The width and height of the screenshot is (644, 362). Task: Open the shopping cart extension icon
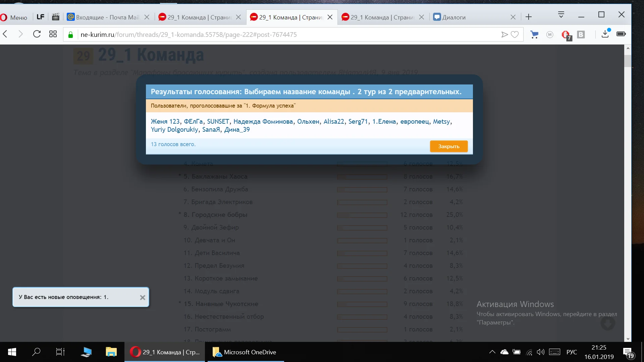(534, 35)
